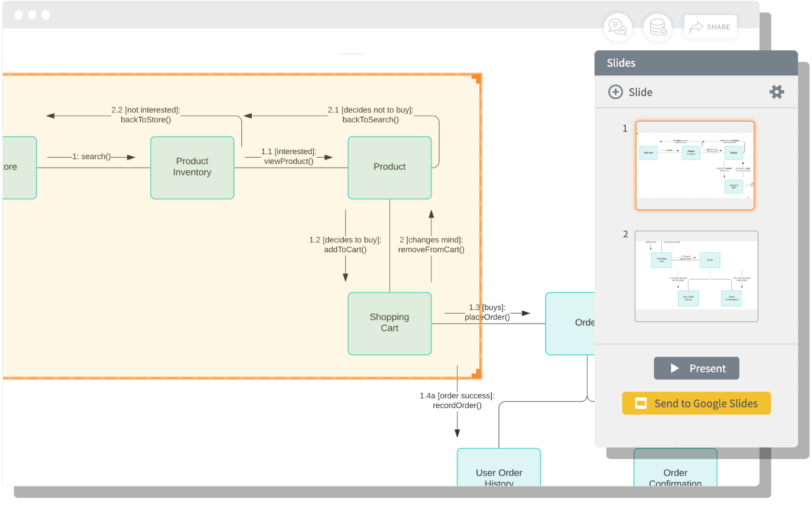The image size is (812, 515).
Task: Select the Shopping Cart shape
Action: point(390,323)
